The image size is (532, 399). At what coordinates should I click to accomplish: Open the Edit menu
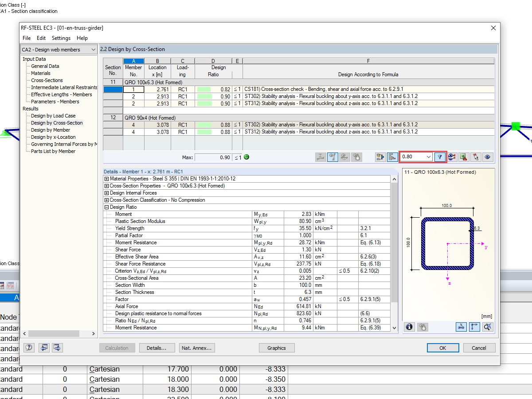(x=41, y=38)
